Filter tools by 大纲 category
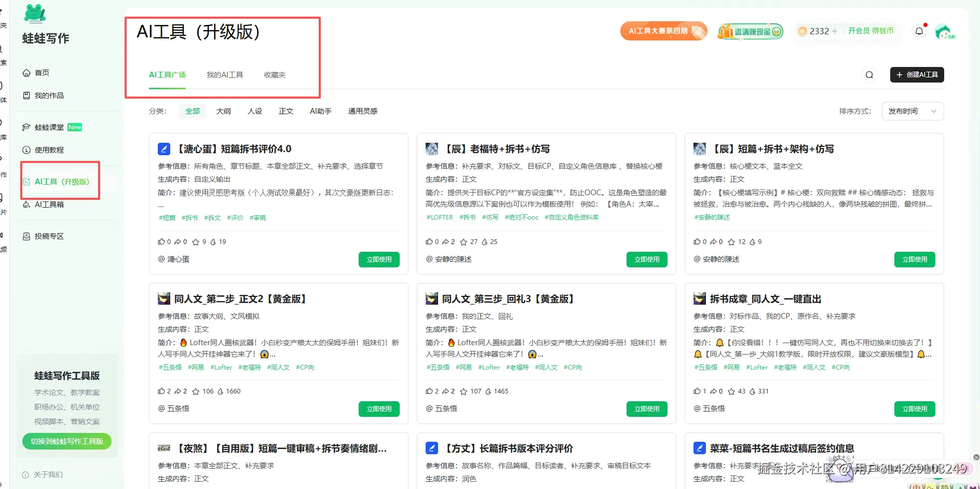Viewport: 980px width, 489px height. 224,111
